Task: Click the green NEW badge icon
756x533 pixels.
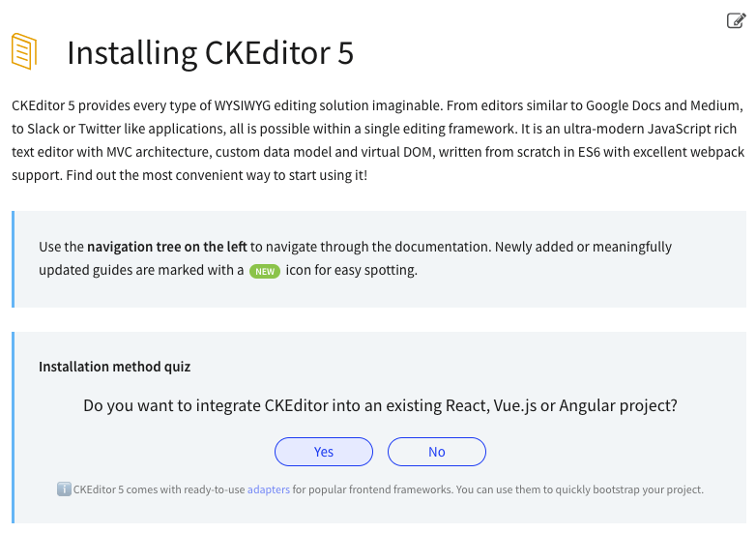Action: coord(265,271)
